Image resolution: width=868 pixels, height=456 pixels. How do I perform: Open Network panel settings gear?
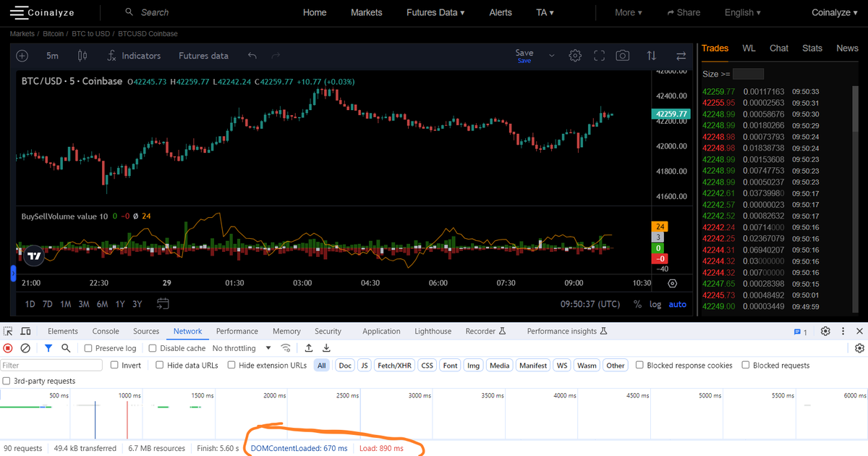coord(859,348)
